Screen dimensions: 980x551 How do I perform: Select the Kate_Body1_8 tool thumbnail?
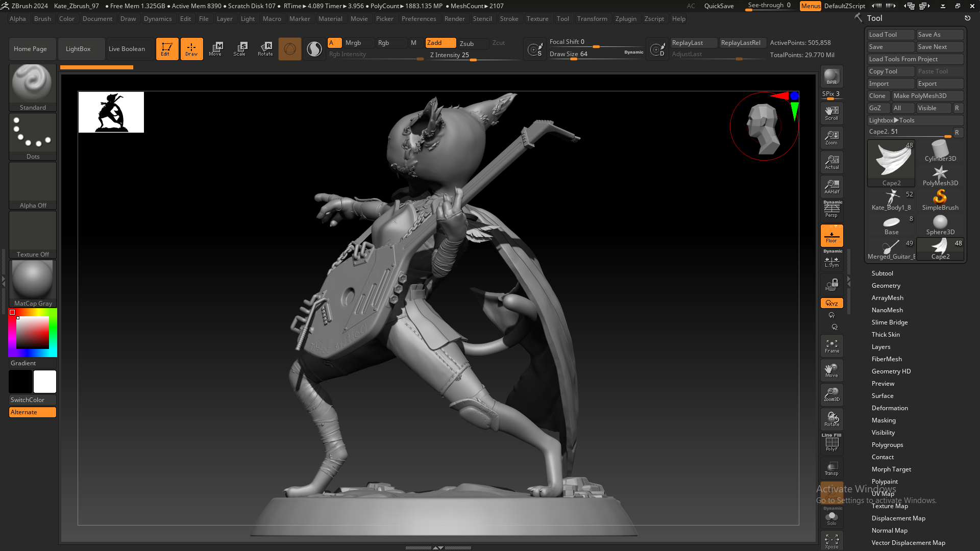coord(891,201)
